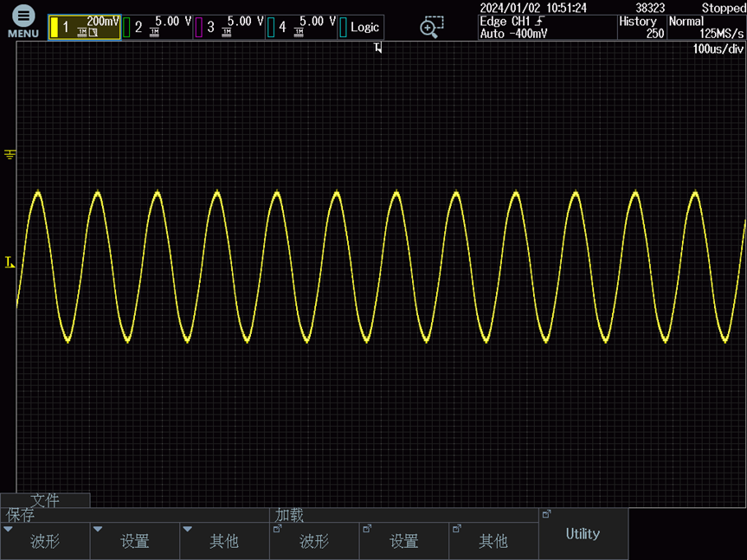Open load 波形 dialog

coord(314,541)
